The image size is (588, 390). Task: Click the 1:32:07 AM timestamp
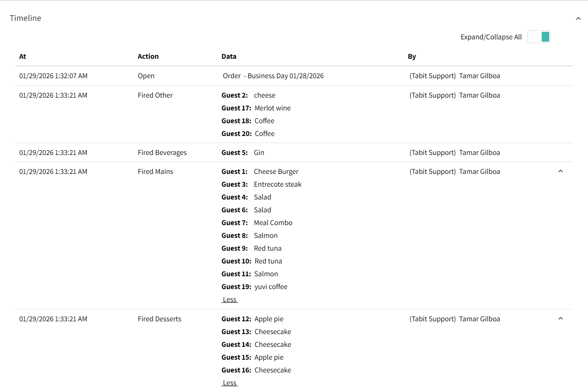coord(53,76)
